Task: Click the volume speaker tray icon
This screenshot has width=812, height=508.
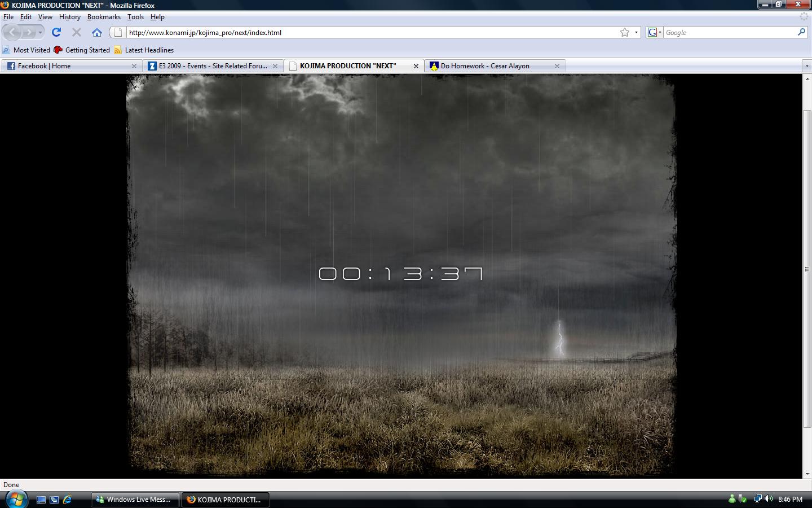Action: (x=769, y=499)
